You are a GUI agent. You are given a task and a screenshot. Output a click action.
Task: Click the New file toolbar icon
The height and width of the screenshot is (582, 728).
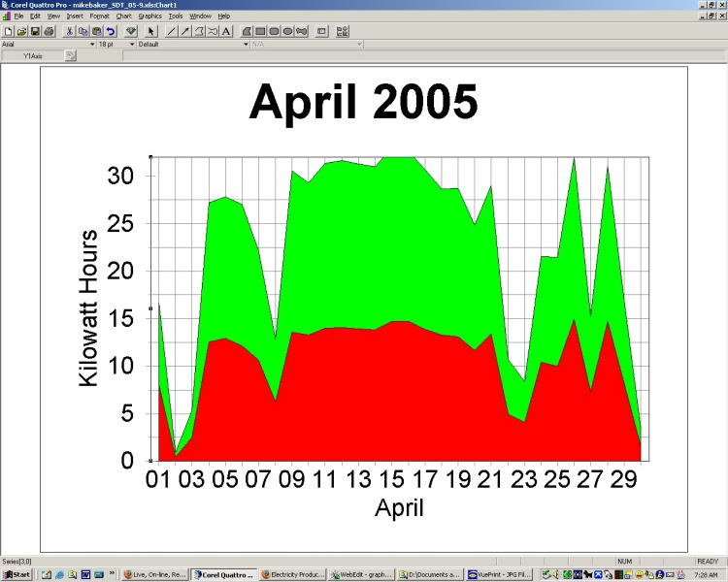pyautogui.click(x=8, y=31)
